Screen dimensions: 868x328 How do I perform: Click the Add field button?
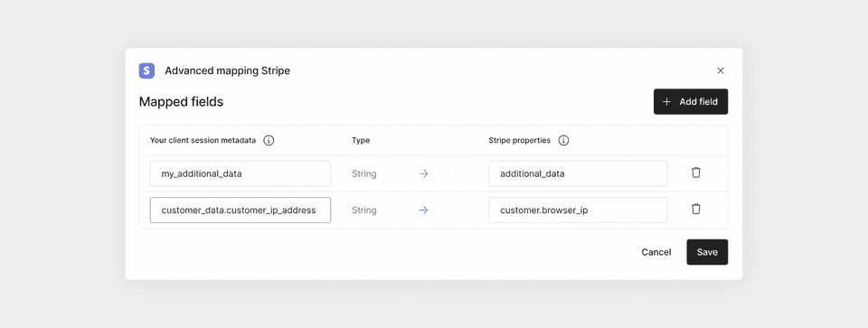click(x=690, y=102)
